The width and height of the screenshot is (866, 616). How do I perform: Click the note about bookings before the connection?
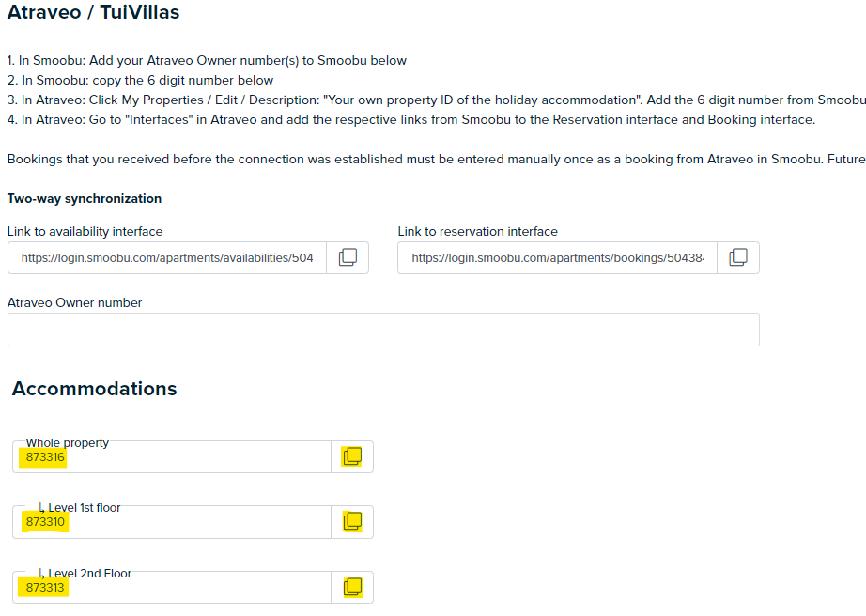click(x=437, y=159)
